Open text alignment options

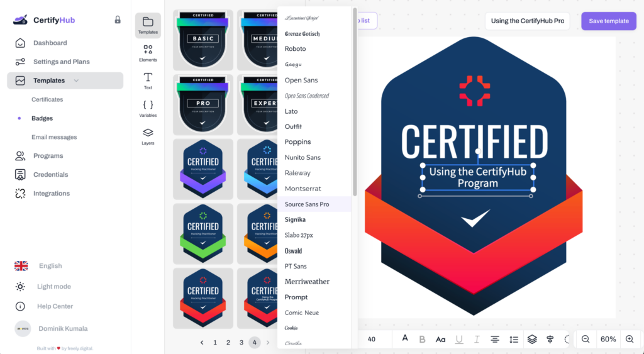[x=495, y=339]
